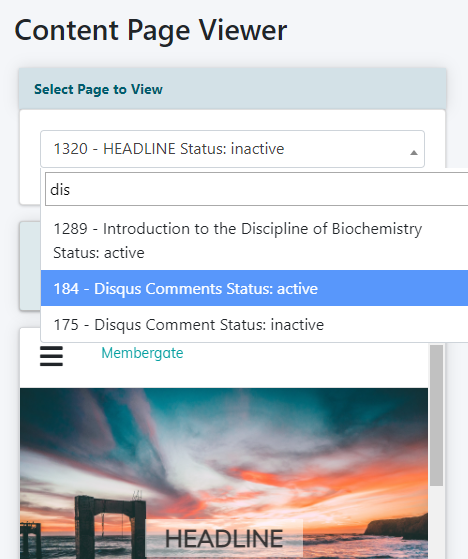Screen dimensions: 468x559
Task: Click the HEADLINE text on banner
Action: point(224,538)
